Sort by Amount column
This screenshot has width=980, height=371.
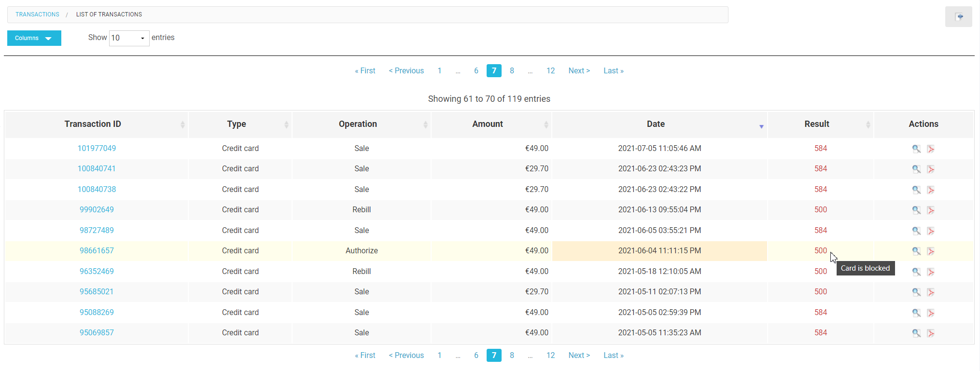pos(491,124)
